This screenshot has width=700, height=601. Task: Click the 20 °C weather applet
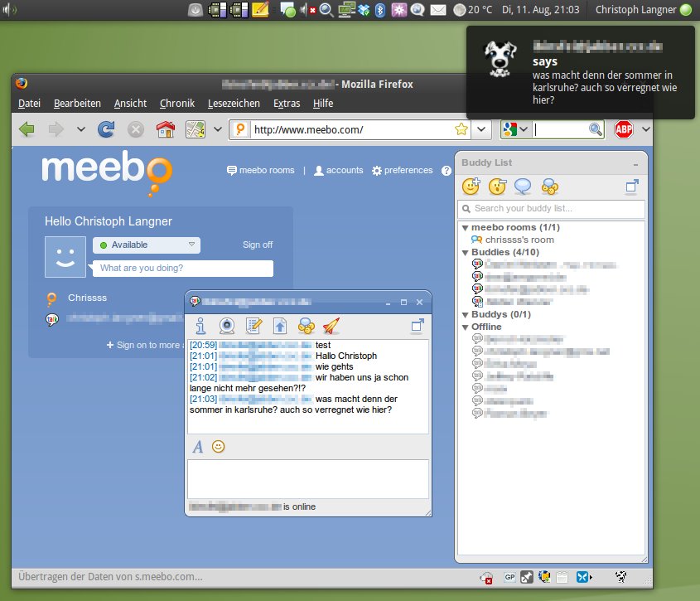click(473, 10)
